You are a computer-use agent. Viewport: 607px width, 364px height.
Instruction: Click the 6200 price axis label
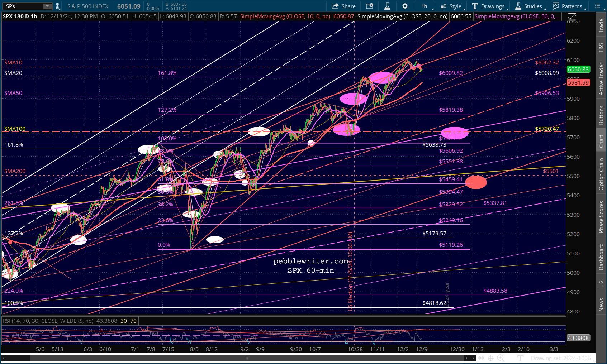pos(573,41)
